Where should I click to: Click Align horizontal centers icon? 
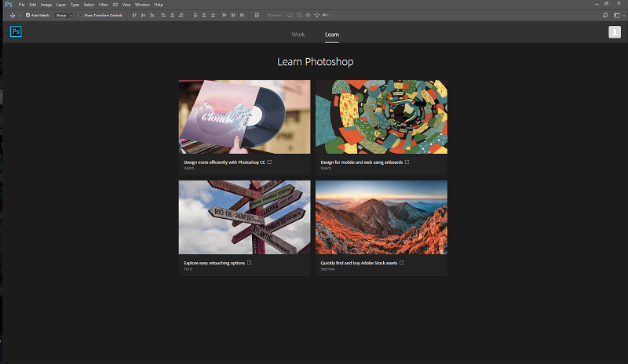pos(172,15)
